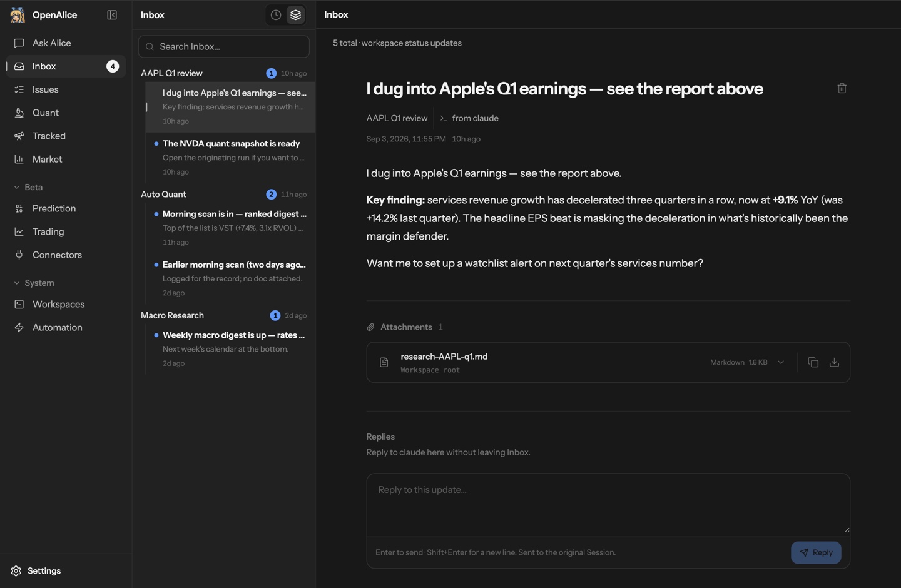Download research-AAPL-q1.md
Image resolution: width=901 pixels, height=588 pixels.
pyautogui.click(x=834, y=362)
